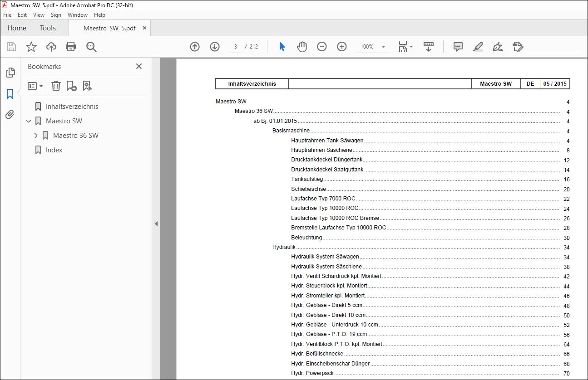
Task: Open the Help menu
Action: tap(99, 15)
